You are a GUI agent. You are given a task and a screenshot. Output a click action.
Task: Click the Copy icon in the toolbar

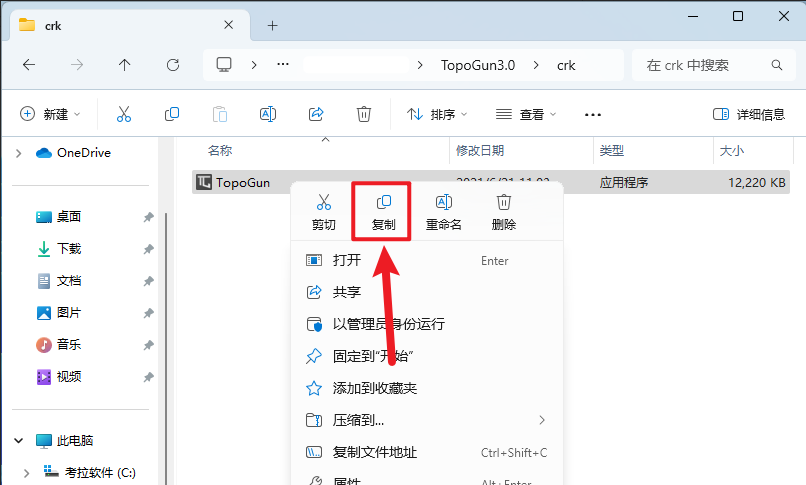(x=172, y=114)
